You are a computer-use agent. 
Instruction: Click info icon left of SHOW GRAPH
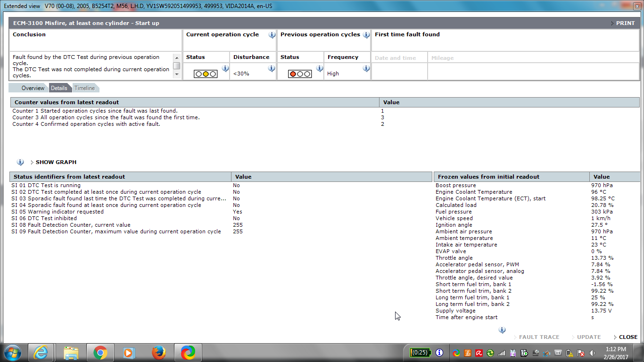(x=20, y=162)
